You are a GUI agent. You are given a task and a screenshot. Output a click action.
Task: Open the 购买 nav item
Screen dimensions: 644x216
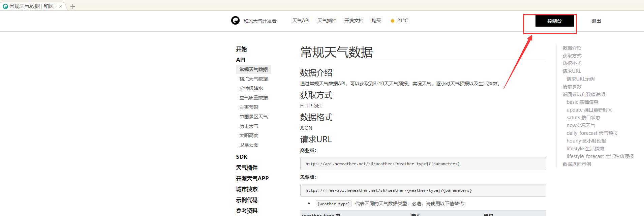pyautogui.click(x=376, y=21)
